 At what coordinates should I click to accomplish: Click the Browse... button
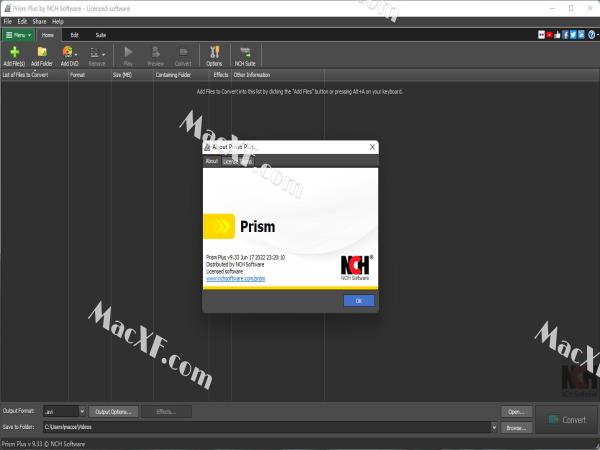[x=517, y=427]
